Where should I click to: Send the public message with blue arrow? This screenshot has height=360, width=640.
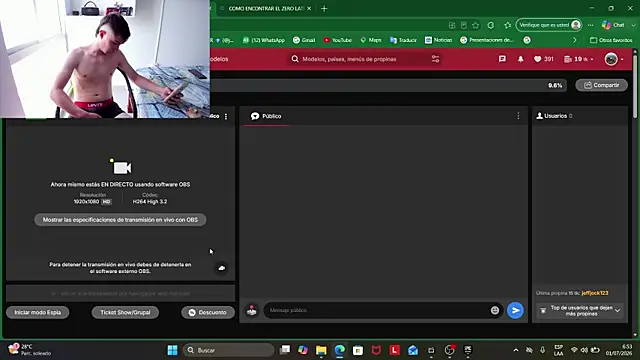coord(516,311)
